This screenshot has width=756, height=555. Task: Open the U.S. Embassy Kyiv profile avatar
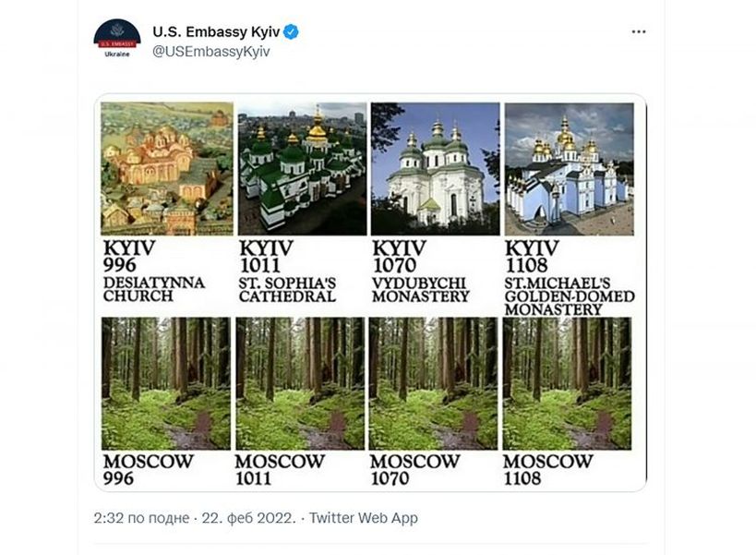(x=117, y=39)
